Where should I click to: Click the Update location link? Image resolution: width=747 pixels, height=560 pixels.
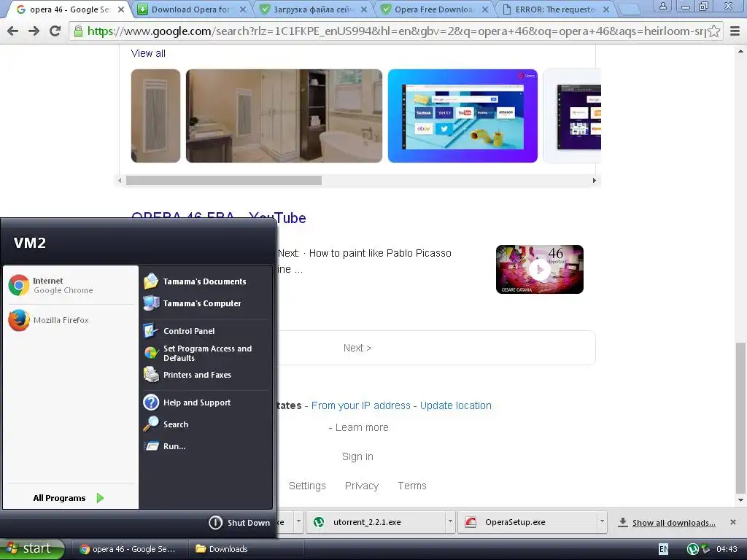pos(455,405)
